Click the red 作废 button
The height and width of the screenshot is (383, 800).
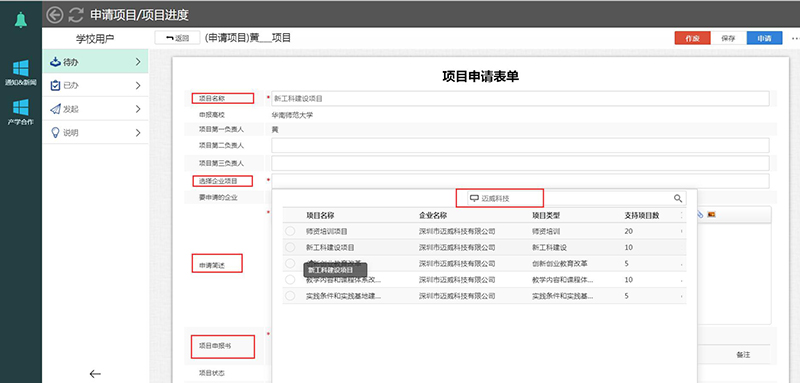[x=692, y=38]
